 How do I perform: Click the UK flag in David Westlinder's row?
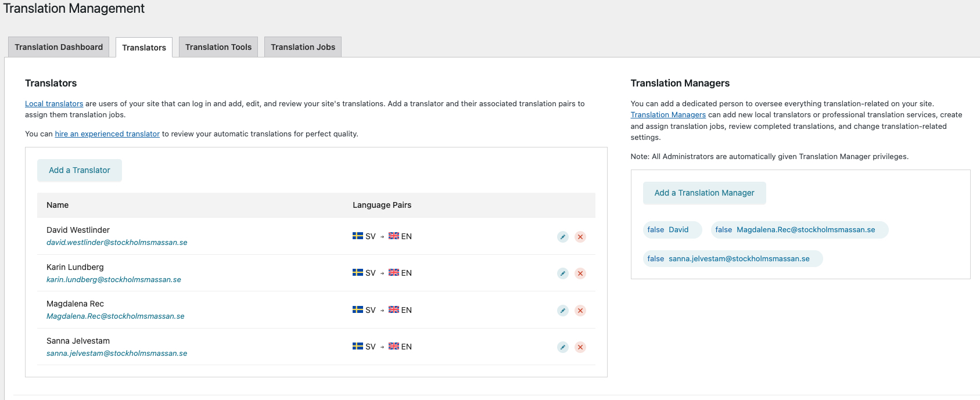[x=394, y=236]
